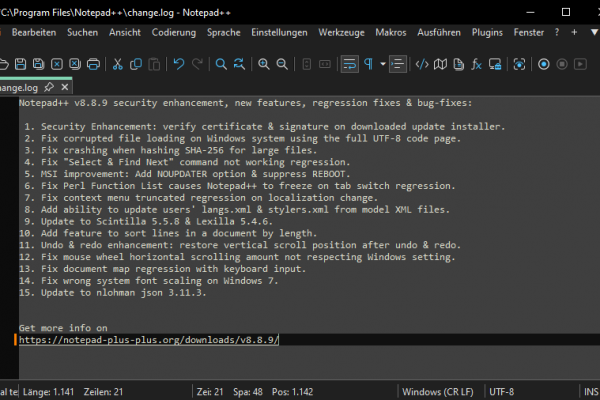This screenshot has height=400, width=600.
Task: Toggle file monitoring (tail -f) icon
Action: click(519, 64)
